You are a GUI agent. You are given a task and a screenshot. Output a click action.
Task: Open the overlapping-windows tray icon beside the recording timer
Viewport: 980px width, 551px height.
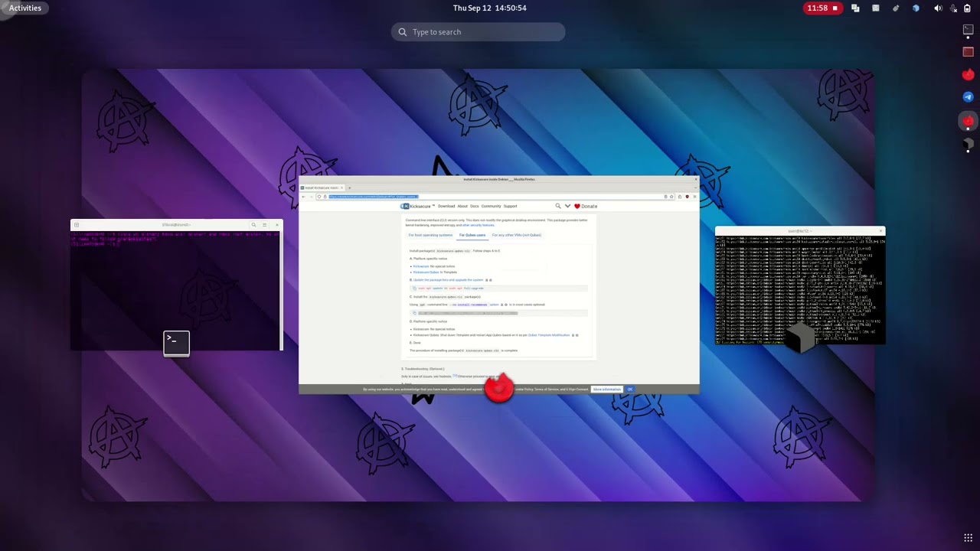click(x=855, y=8)
